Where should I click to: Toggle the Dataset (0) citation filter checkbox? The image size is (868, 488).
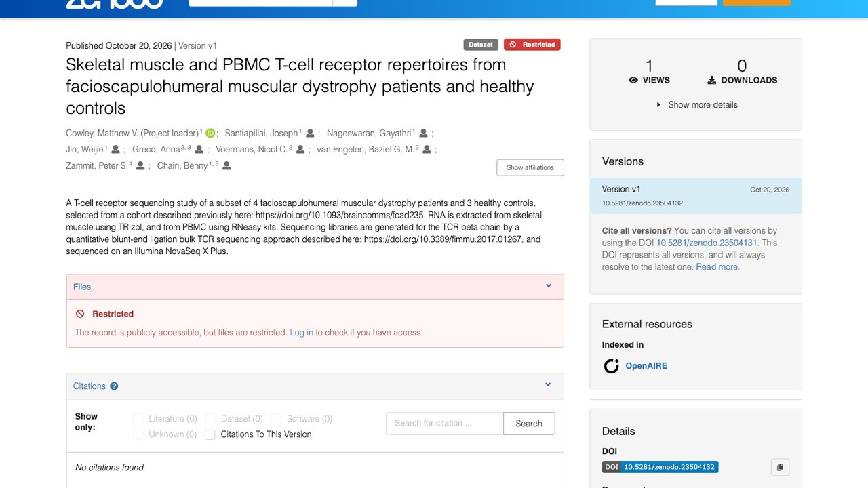(x=210, y=419)
